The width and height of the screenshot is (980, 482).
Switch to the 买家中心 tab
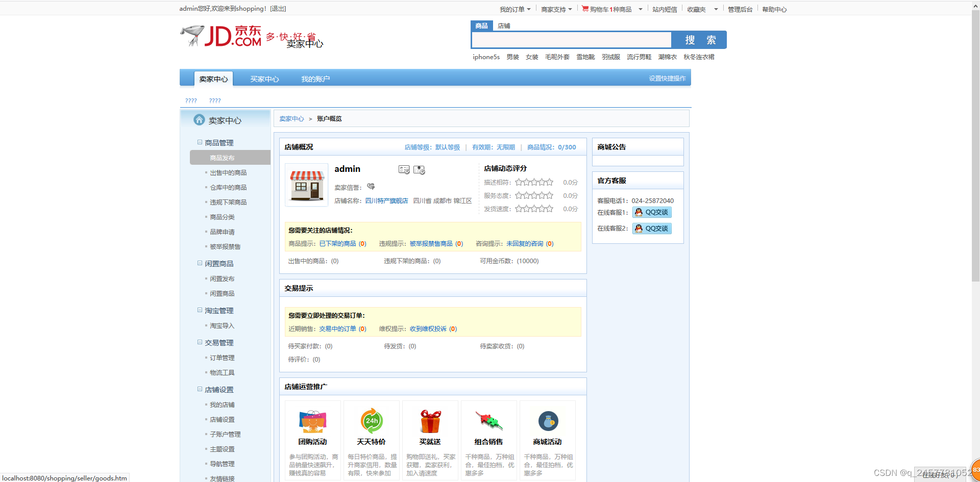point(264,79)
